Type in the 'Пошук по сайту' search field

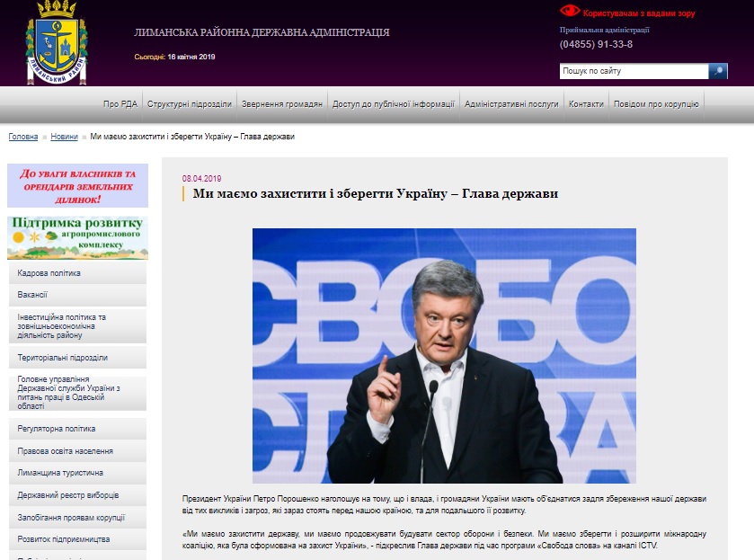pos(634,71)
